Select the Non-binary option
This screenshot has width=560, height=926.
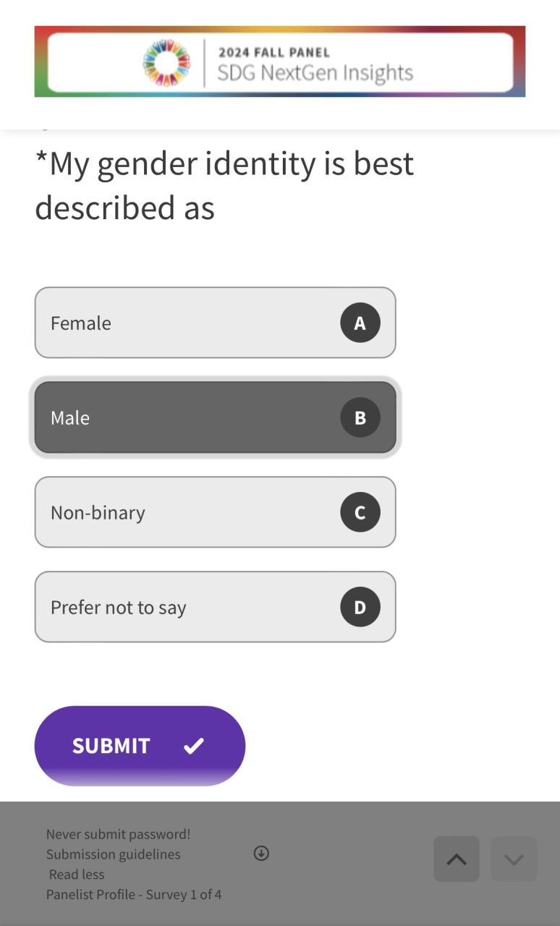point(188,512)
